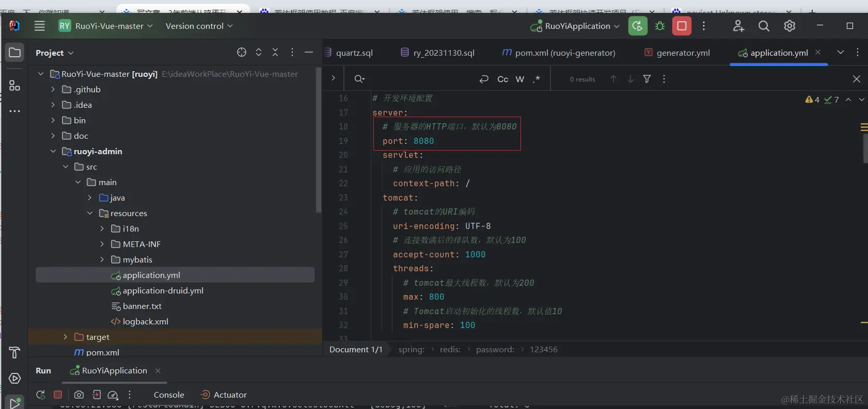This screenshot has height=409, width=868.
Task: Stop the running application with red button
Action: click(682, 26)
